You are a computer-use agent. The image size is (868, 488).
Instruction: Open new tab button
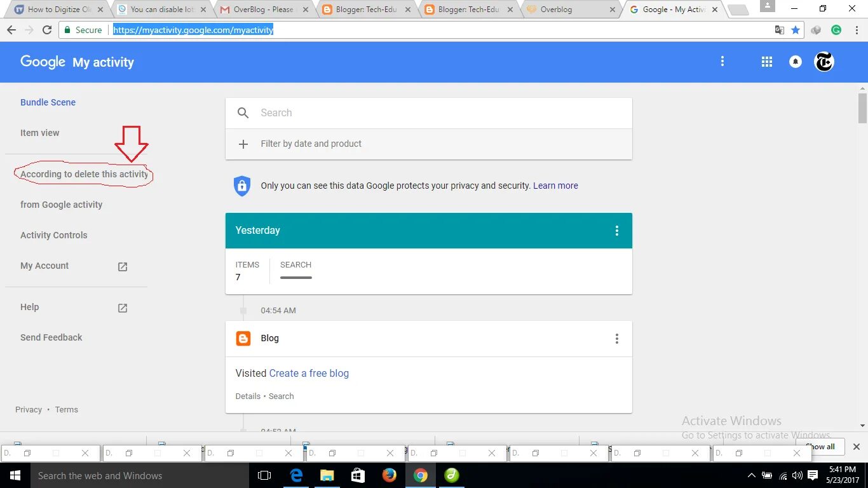[x=737, y=10]
